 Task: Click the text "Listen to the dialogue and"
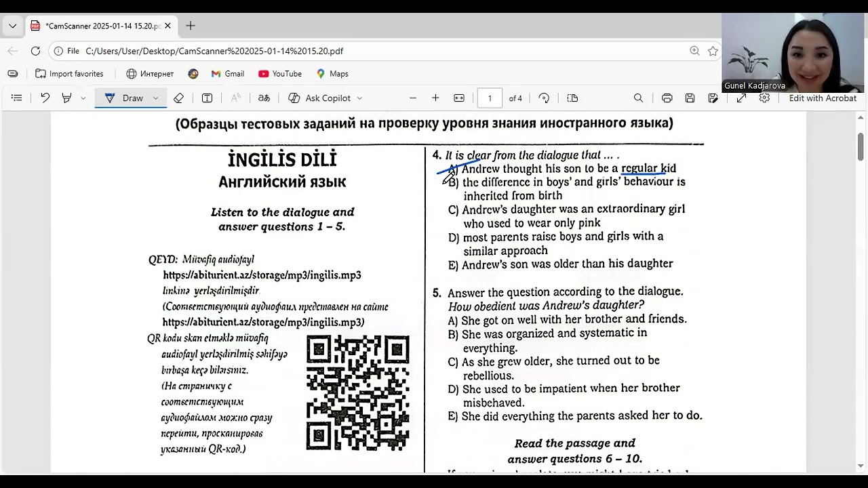pos(282,212)
